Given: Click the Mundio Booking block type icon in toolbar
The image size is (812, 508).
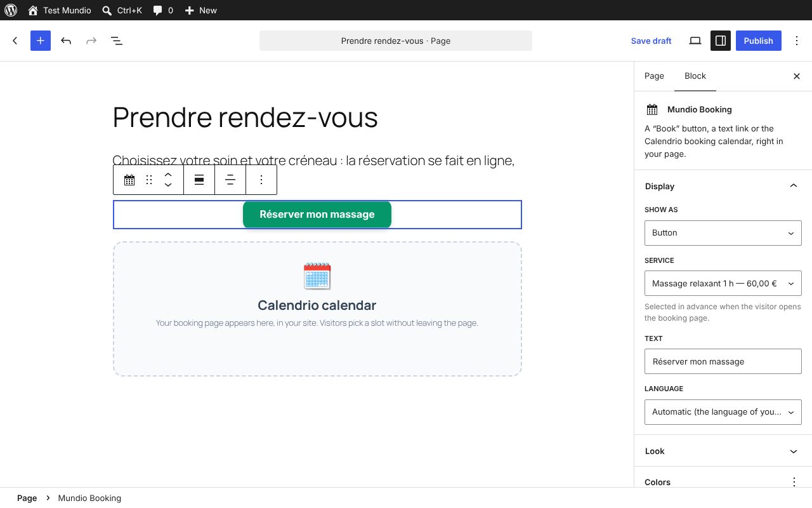Looking at the screenshot, I should 129,180.
